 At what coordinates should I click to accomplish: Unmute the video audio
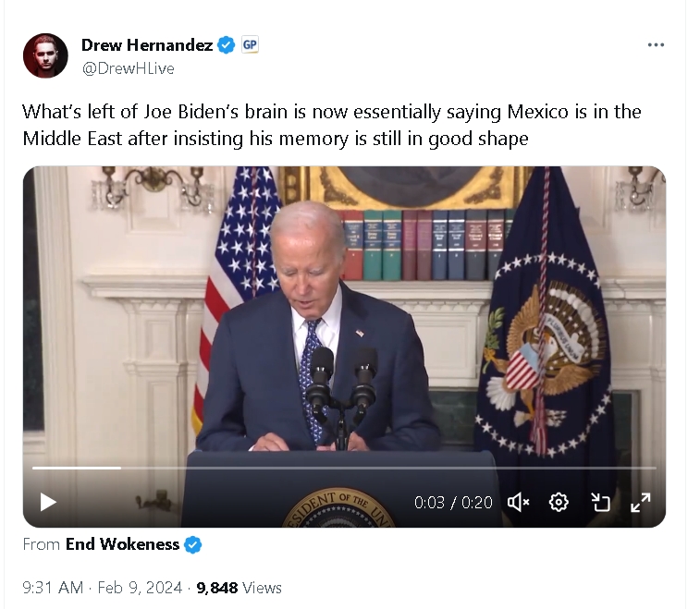click(x=519, y=503)
